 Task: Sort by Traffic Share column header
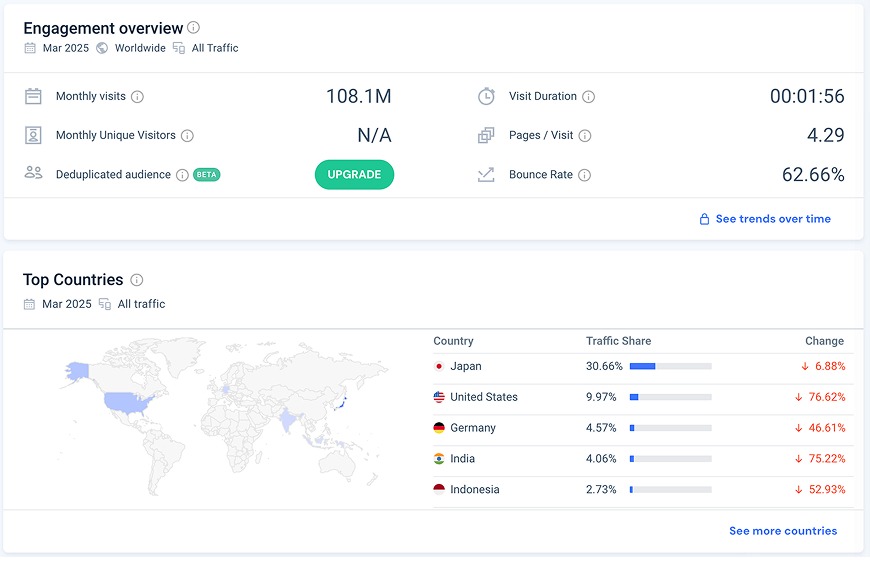pos(618,341)
